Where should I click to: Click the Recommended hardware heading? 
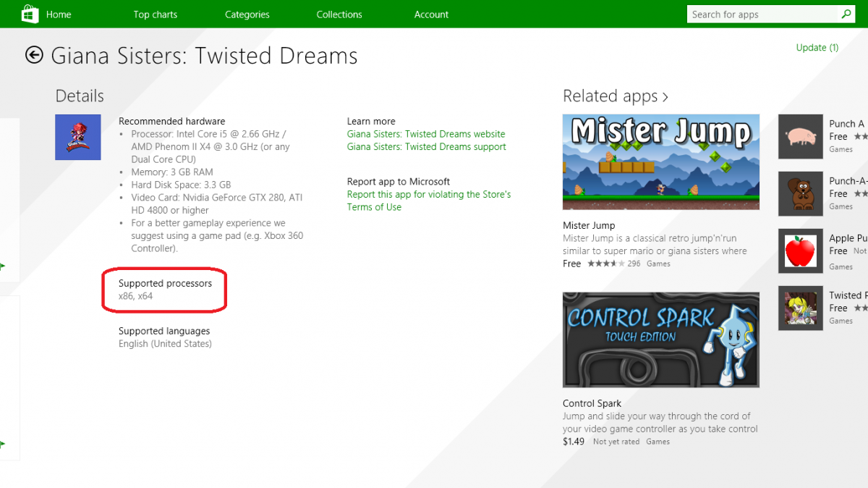tap(171, 121)
